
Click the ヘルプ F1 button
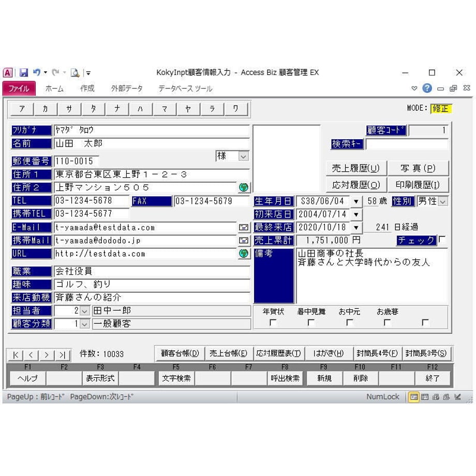pos(27,378)
